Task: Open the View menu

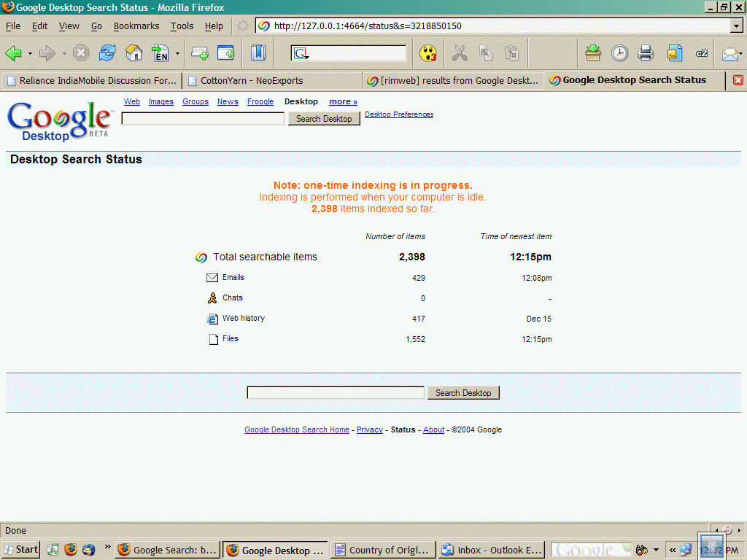Action: pos(69,26)
